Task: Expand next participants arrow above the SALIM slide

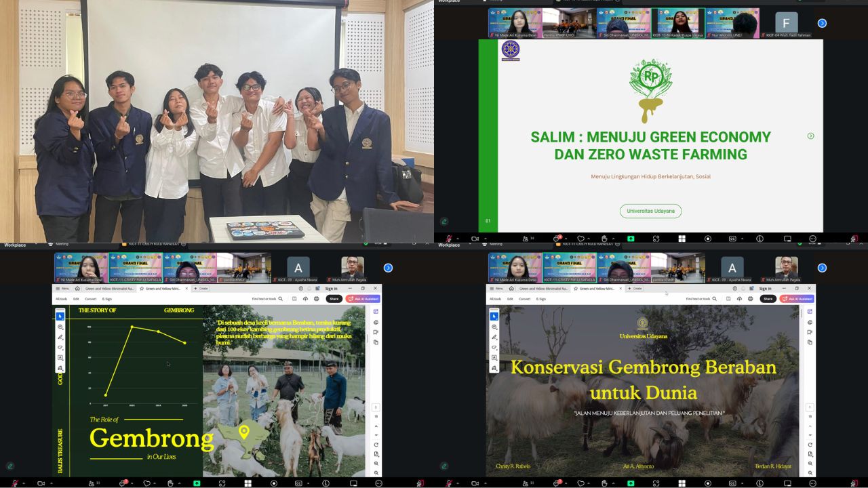Action: (x=822, y=23)
